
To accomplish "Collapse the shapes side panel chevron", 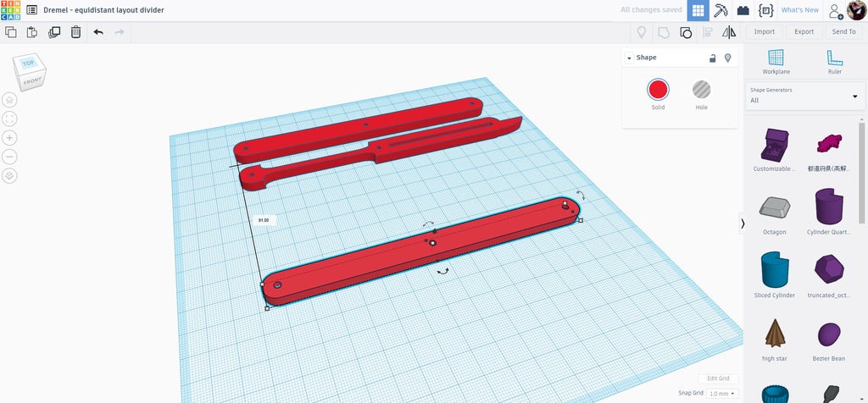I will tap(743, 224).
